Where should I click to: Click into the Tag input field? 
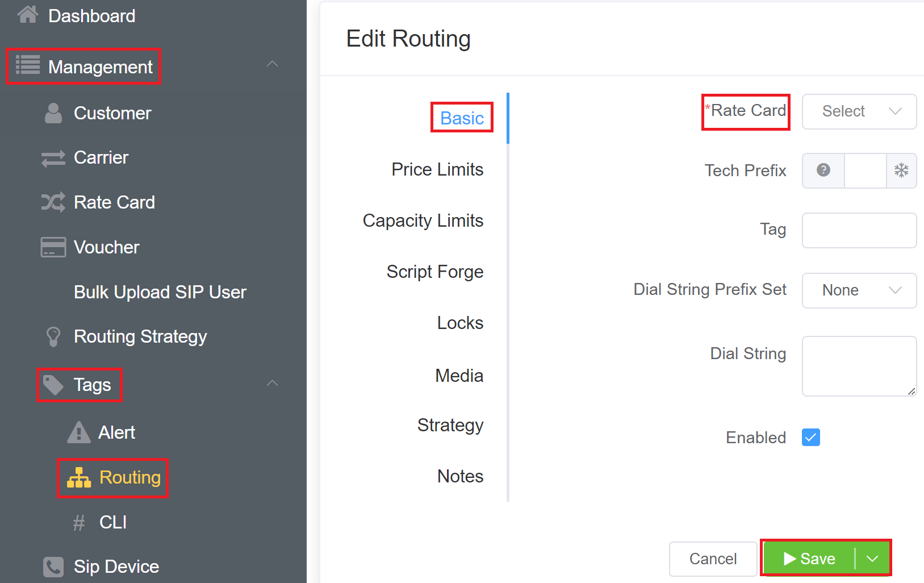pos(859,230)
